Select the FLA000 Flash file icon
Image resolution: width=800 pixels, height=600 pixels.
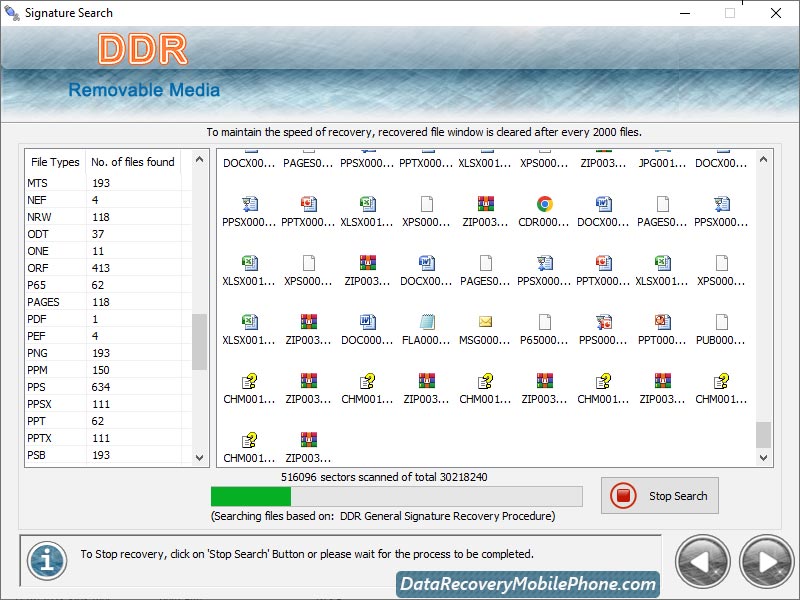(x=425, y=322)
